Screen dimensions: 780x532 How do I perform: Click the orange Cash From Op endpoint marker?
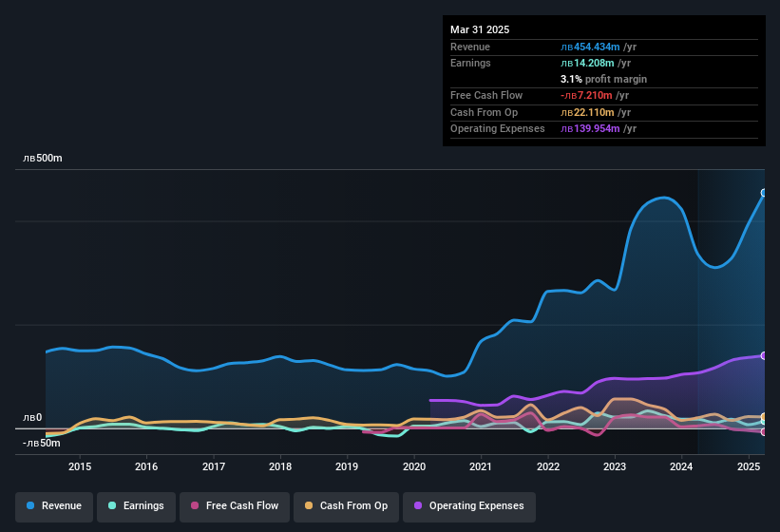coord(764,417)
